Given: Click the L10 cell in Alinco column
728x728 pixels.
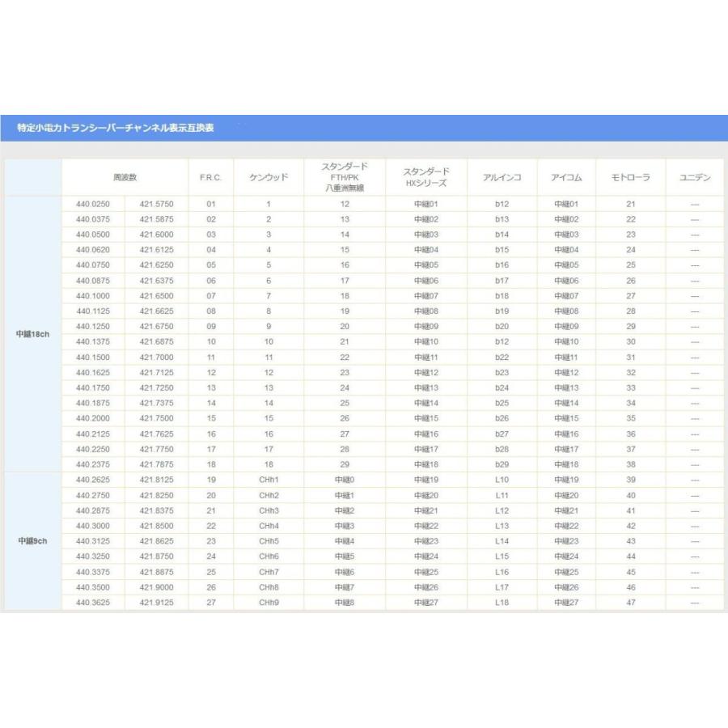Looking at the screenshot, I should [502, 480].
